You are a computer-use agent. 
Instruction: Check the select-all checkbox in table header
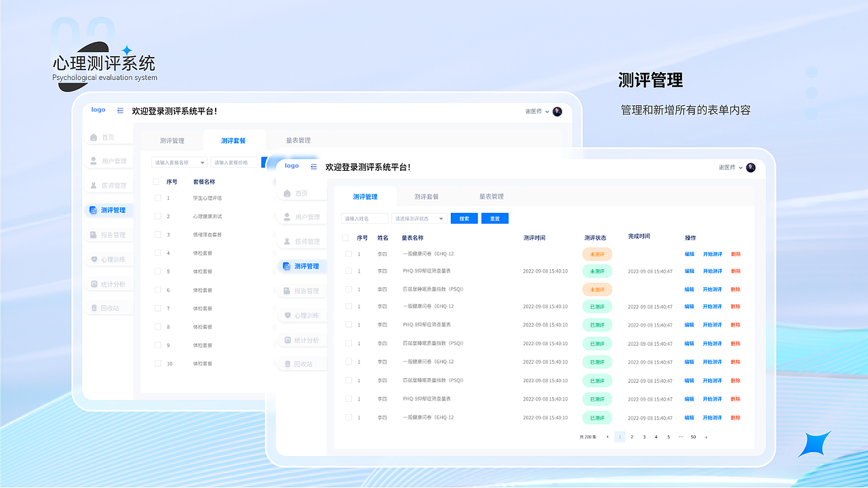click(344, 237)
